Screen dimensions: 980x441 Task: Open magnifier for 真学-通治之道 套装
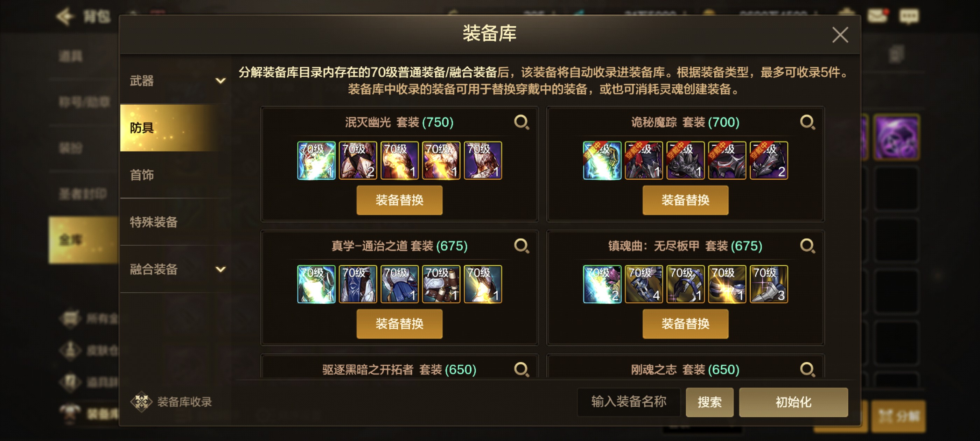point(521,246)
